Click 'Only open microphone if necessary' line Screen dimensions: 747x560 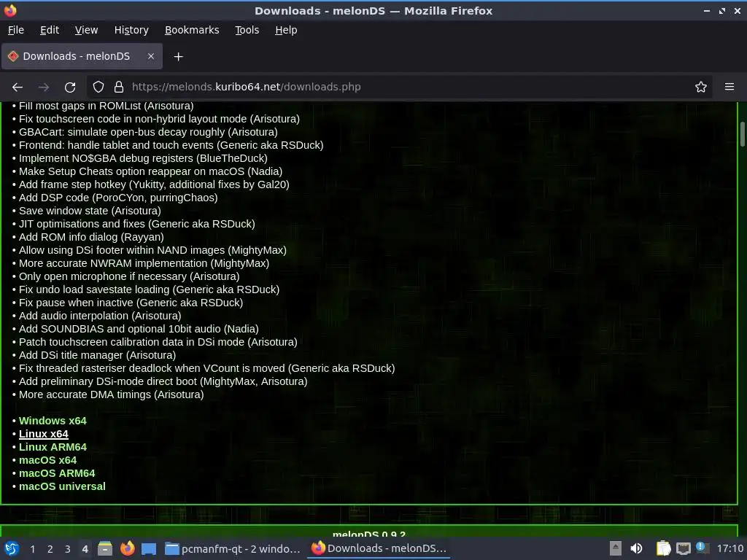point(129,276)
